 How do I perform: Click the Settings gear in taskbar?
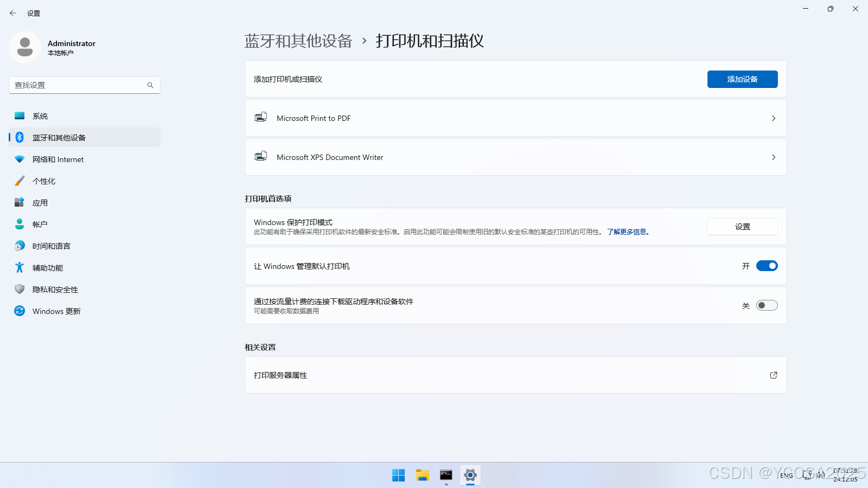coord(470,476)
